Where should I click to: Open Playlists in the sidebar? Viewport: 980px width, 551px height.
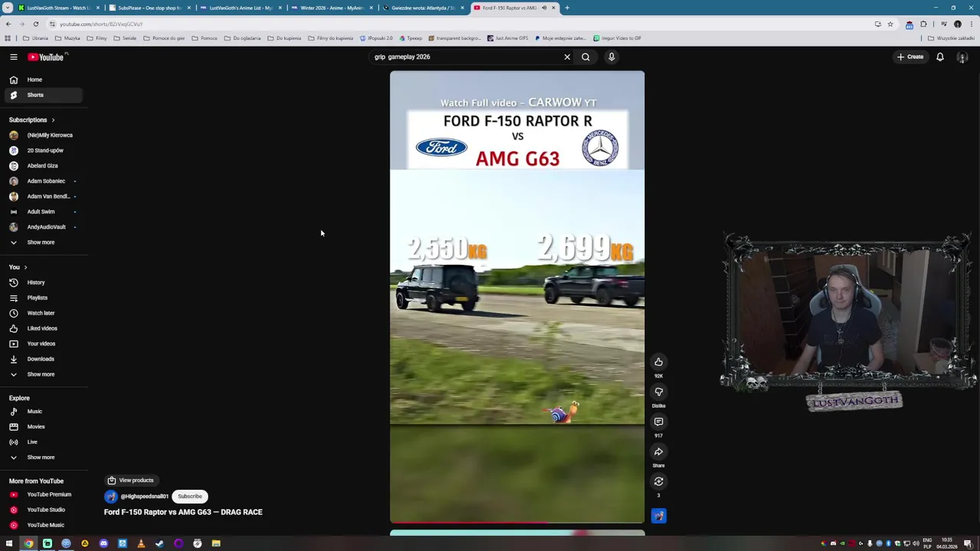tap(44, 298)
